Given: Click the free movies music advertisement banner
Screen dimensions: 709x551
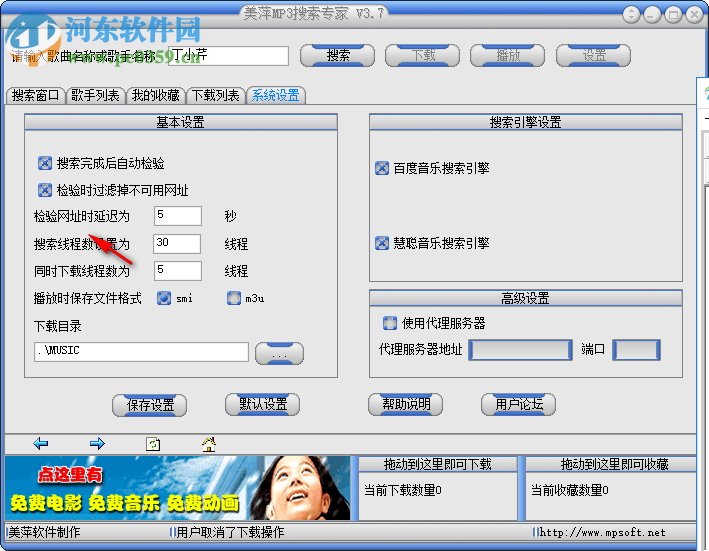Looking at the screenshot, I should [177, 488].
